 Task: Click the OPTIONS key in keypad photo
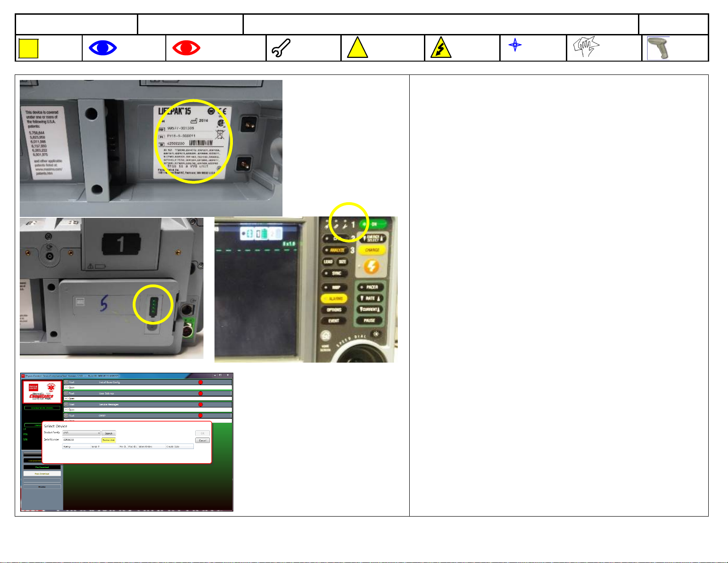click(334, 310)
